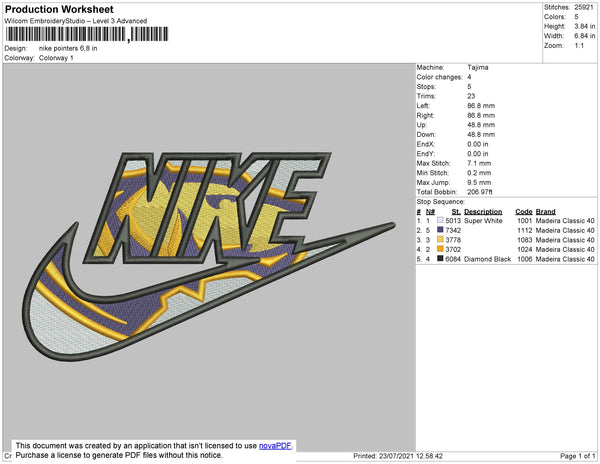This screenshot has height=464, width=600.
Task: Click the Stitches value 25921
Action: [584, 7]
